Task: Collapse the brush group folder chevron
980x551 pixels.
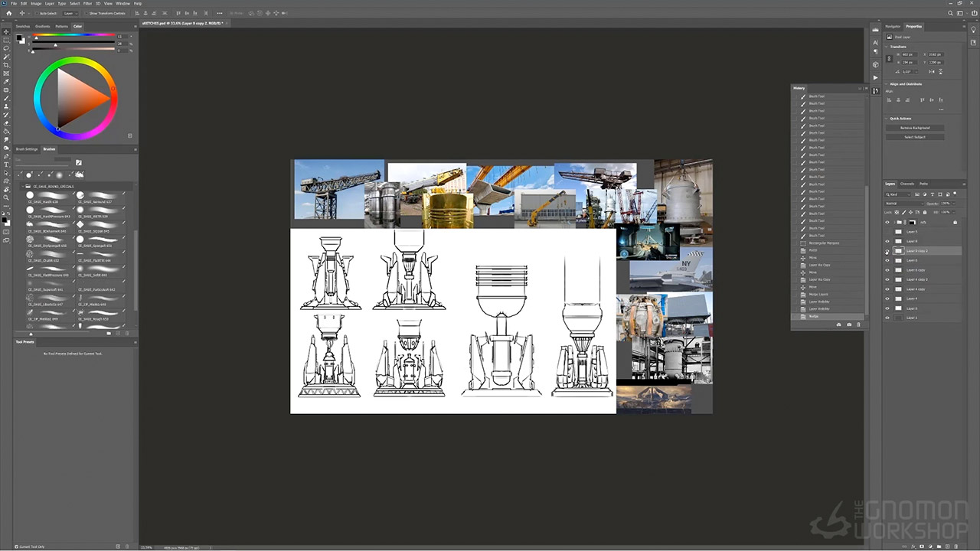Action: 21,186
